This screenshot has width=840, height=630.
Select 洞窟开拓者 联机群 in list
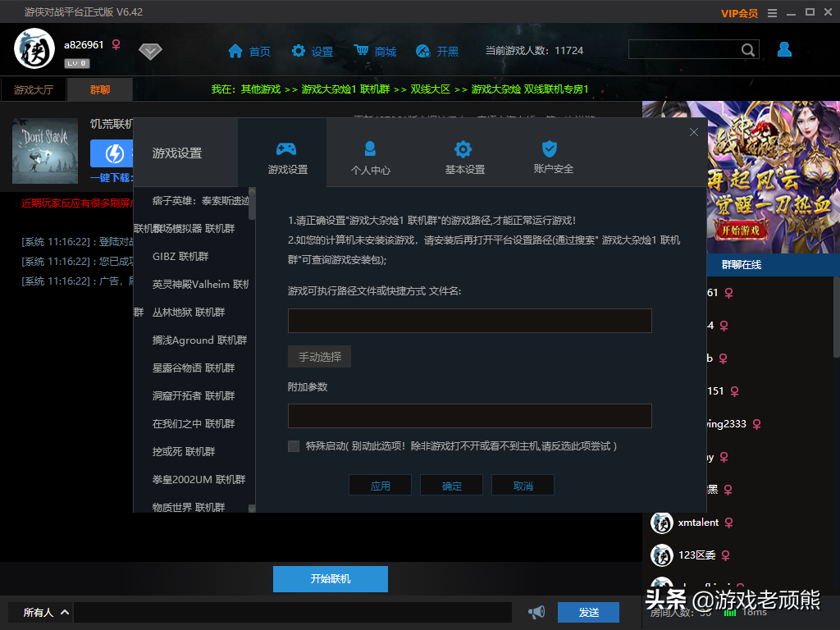click(194, 396)
